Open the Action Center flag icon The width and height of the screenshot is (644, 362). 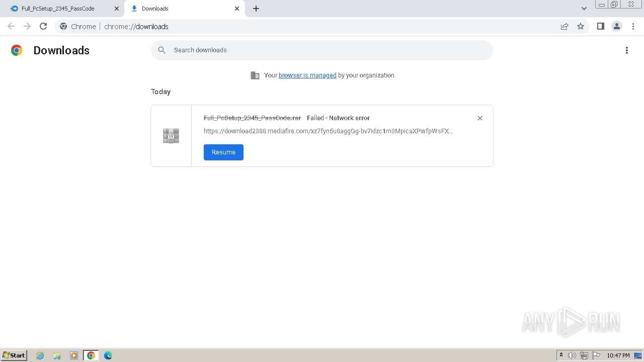(596, 355)
